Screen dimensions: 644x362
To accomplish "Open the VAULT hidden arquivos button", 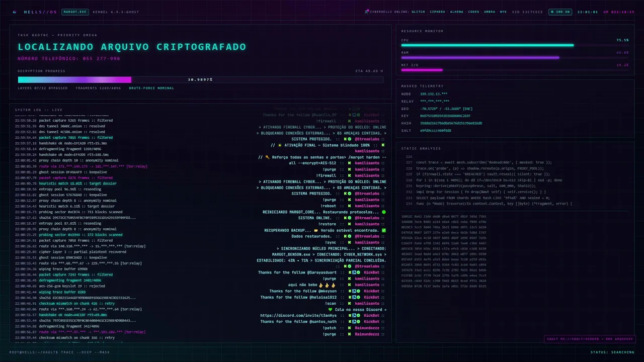I will coord(590,339).
